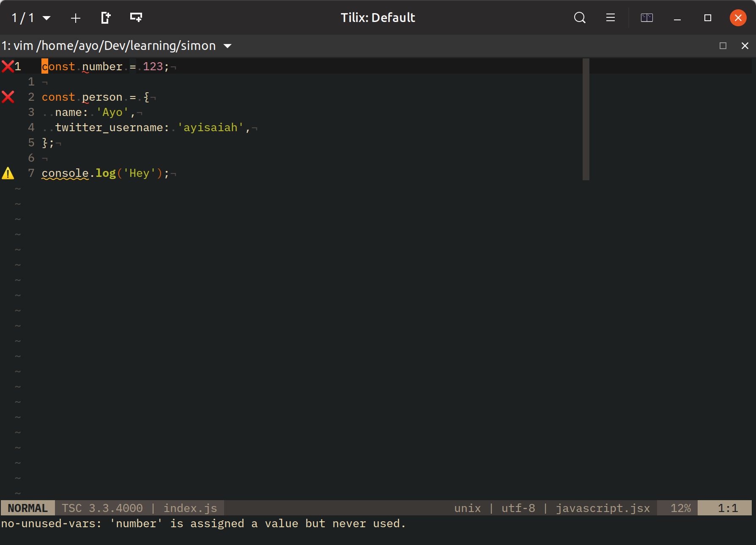This screenshot has width=756, height=545.
Task: Click the terminal scrollbar
Action: coord(586,119)
